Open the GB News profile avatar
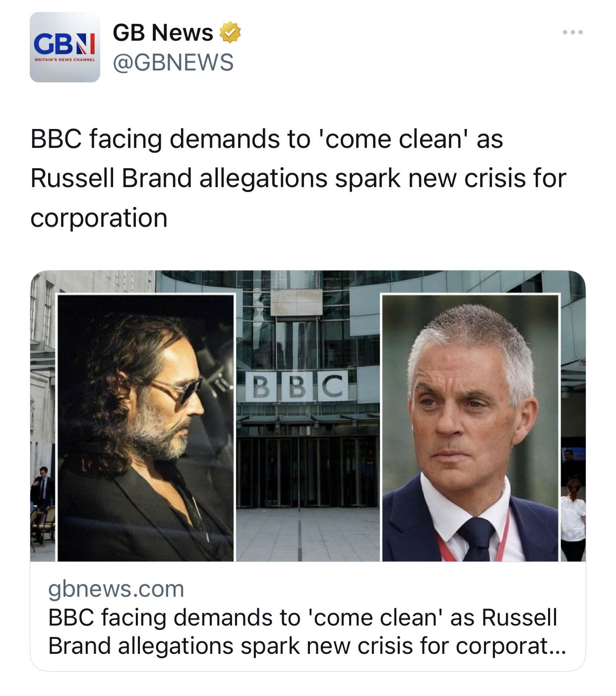Screen dimensions: 616x696 pos(65,47)
